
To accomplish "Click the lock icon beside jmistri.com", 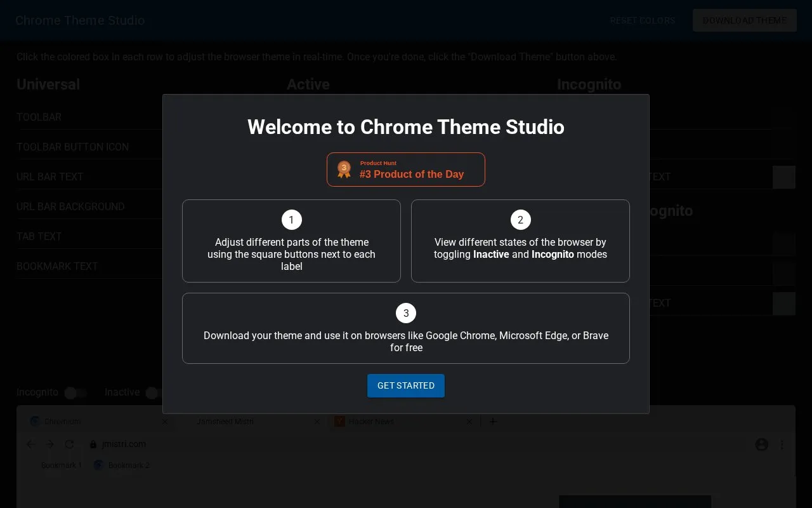I will (x=93, y=444).
